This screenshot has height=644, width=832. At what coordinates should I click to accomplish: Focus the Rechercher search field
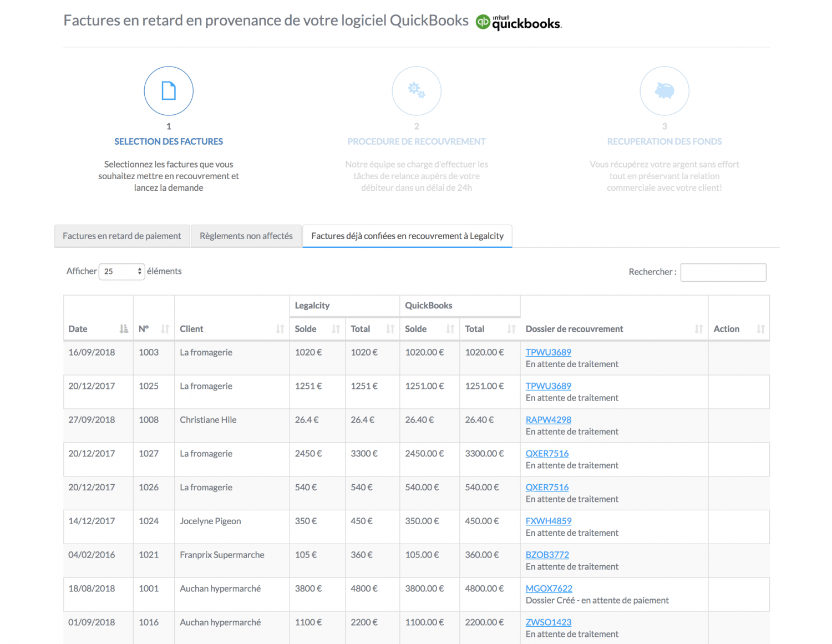tap(723, 272)
